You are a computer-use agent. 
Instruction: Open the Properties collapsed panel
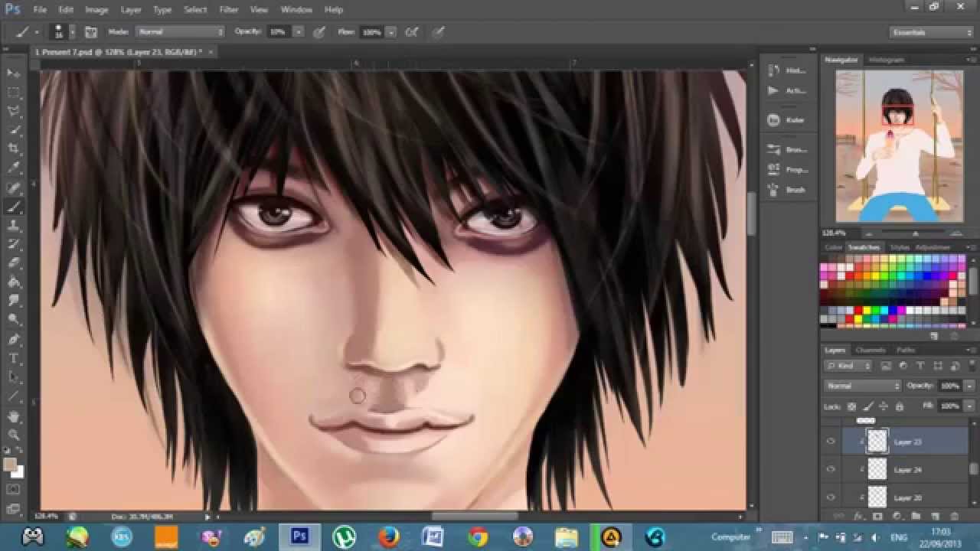click(787, 170)
